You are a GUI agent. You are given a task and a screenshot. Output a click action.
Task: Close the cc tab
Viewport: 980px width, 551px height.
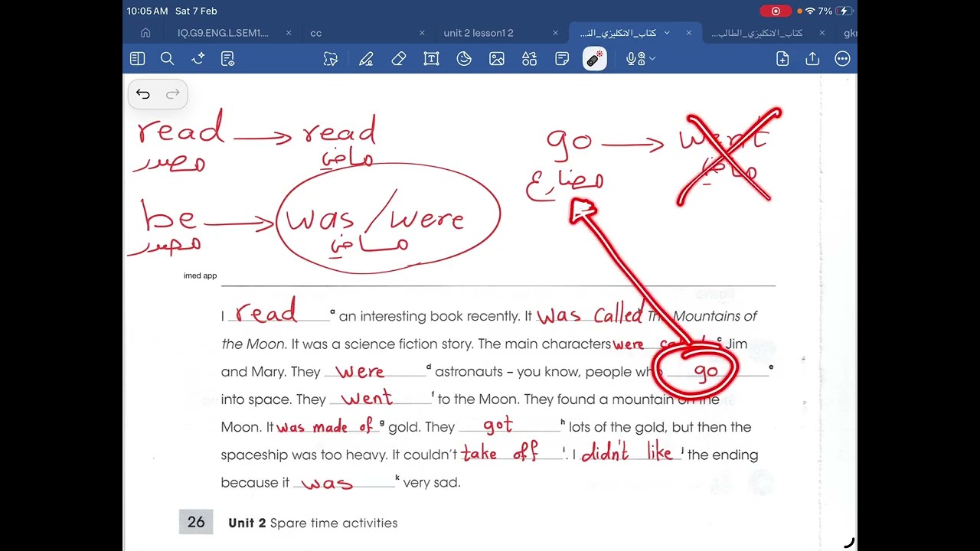tap(422, 33)
